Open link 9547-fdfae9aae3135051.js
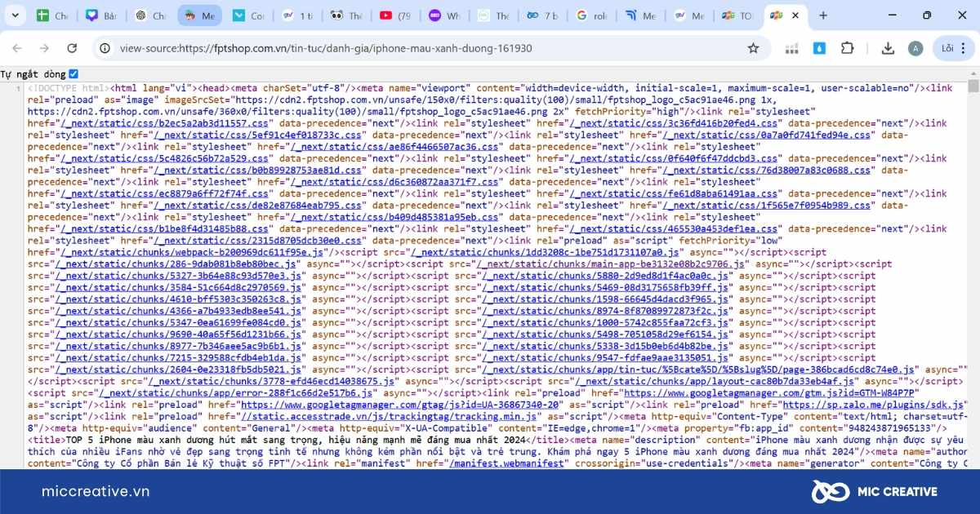This screenshot has width=980, height=514. 607,358
